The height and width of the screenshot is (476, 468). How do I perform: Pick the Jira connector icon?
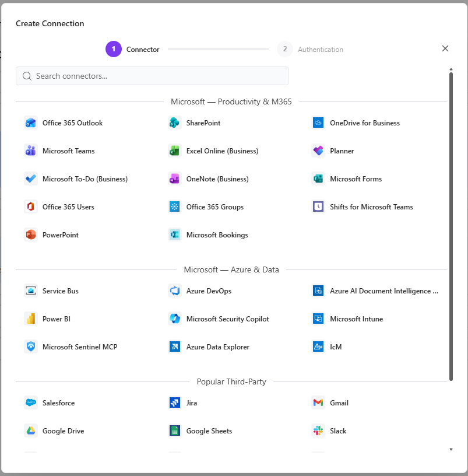pyautogui.click(x=175, y=403)
